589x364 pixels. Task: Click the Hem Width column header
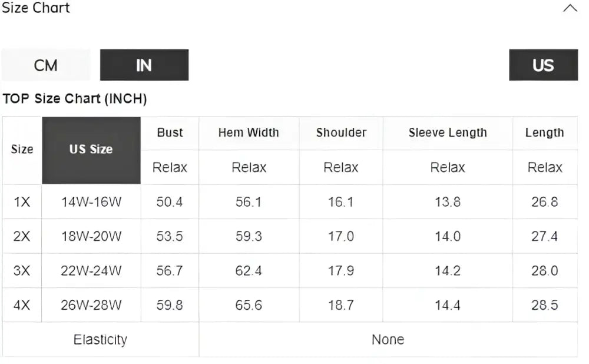click(249, 133)
